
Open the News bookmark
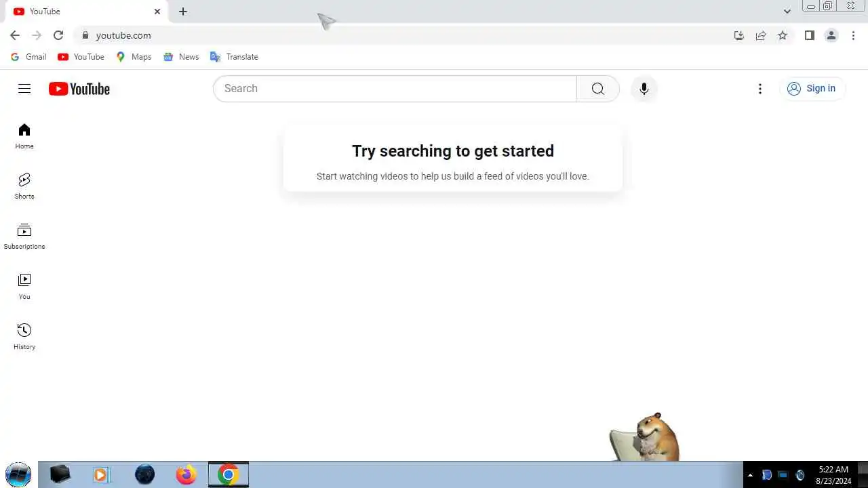[x=181, y=57]
